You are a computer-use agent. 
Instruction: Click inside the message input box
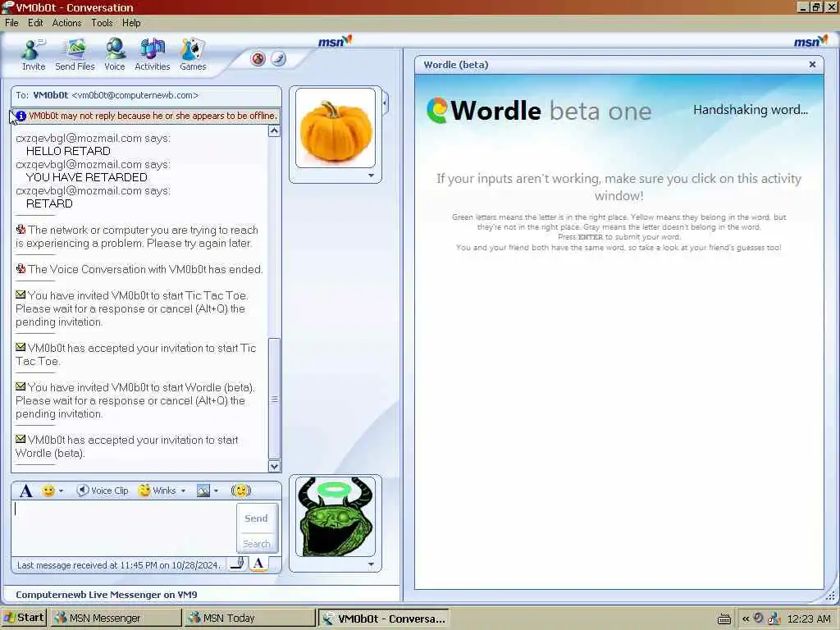click(124, 527)
